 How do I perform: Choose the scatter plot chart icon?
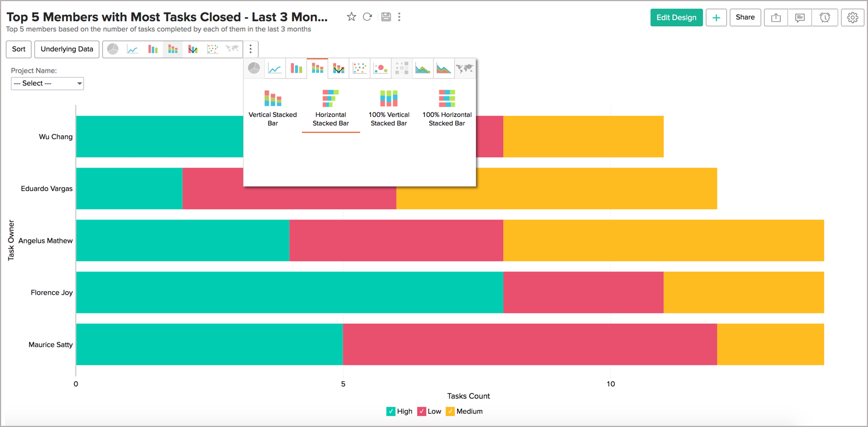360,68
